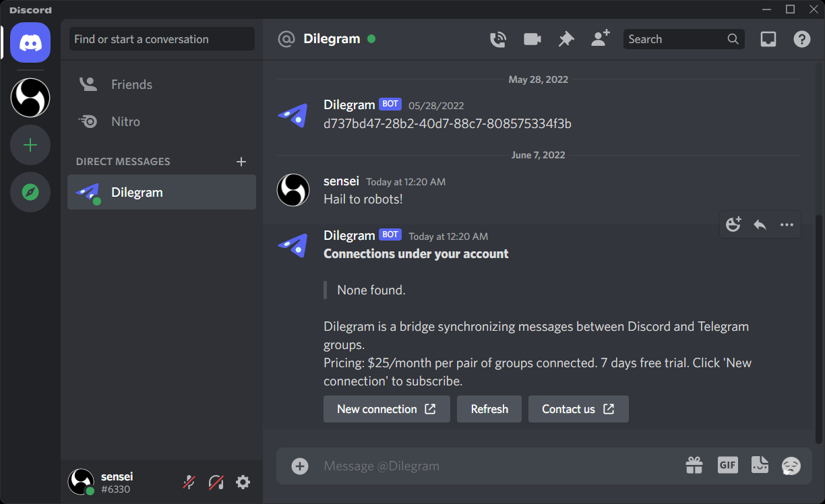Image resolution: width=825 pixels, height=504 pixels.
Task: Open the emoji picker
Action: point(791,466)
